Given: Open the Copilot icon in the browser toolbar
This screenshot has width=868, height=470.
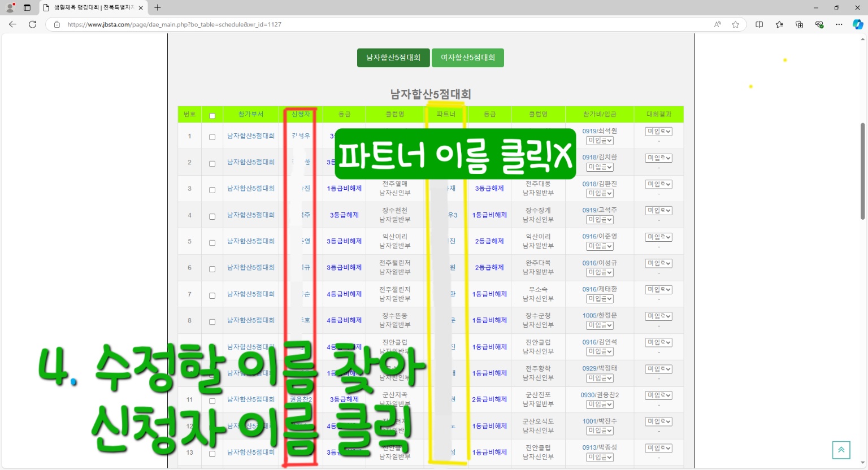Looking at the screenshot, I should (857, 24).
